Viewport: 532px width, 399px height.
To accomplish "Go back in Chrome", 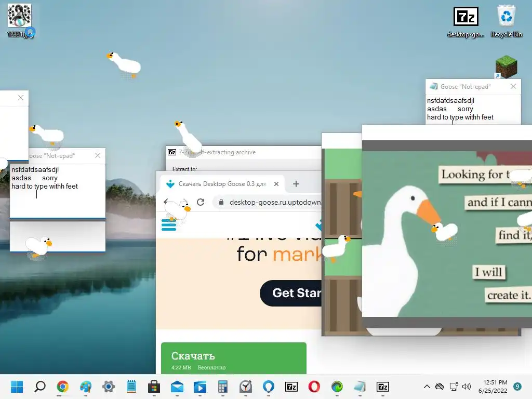I will click(x=166, y=202).
